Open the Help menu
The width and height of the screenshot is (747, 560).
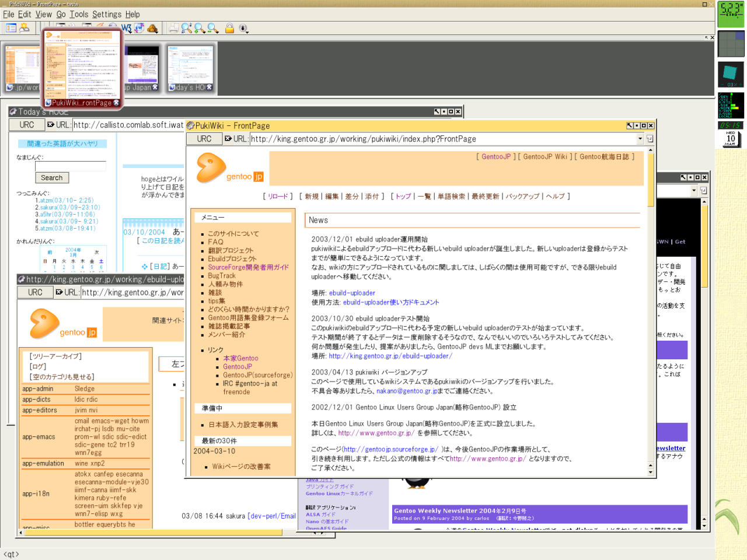coord(132,14)
